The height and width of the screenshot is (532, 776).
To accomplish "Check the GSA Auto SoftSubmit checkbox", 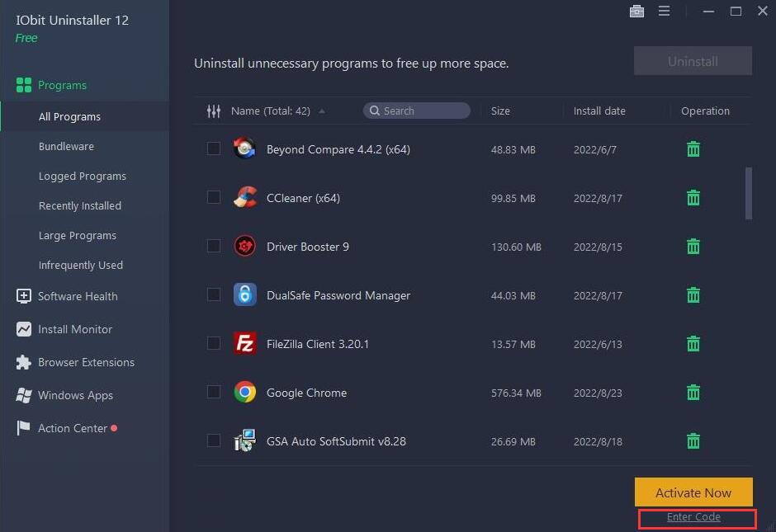I will coord(214,440).
